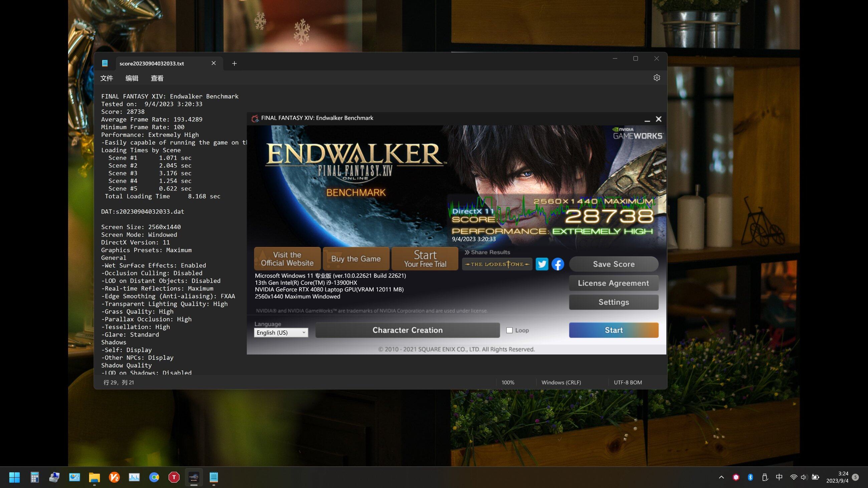Open Notepad settings gear
Viewport: 868px width, 488px height.
coord(656,78)
